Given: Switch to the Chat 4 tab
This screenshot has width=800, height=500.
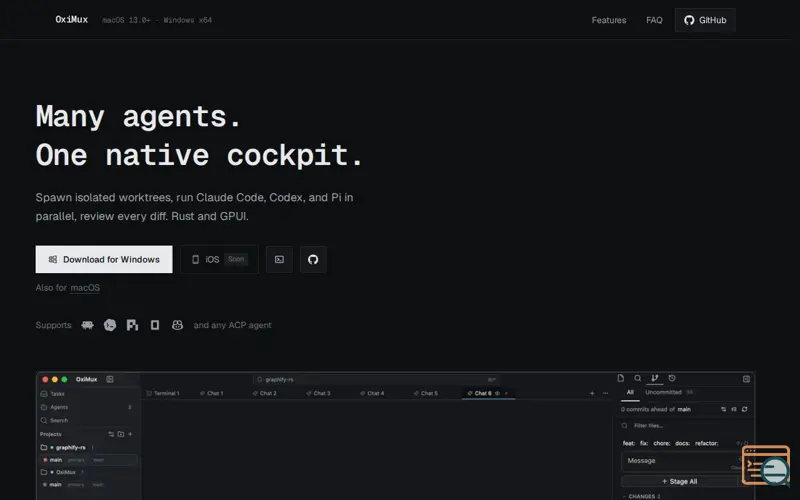Looking at the screenshot, I should (372, 393).
